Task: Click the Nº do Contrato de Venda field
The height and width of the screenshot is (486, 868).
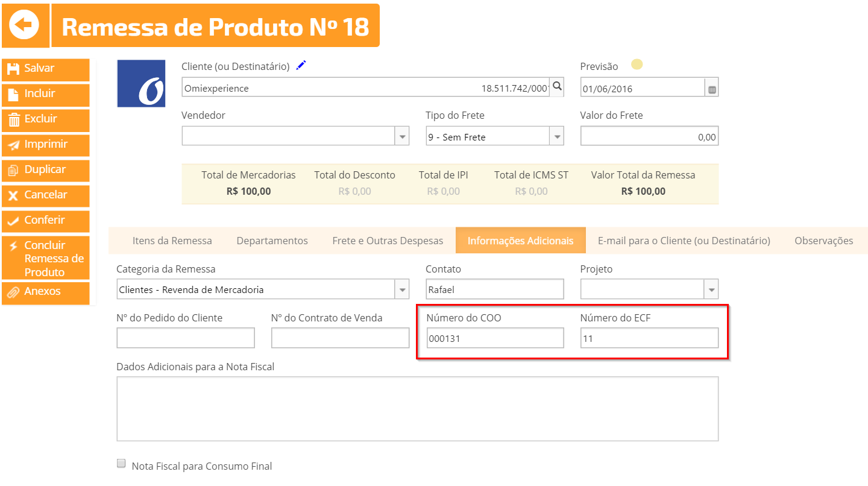Action: (340, 338)
